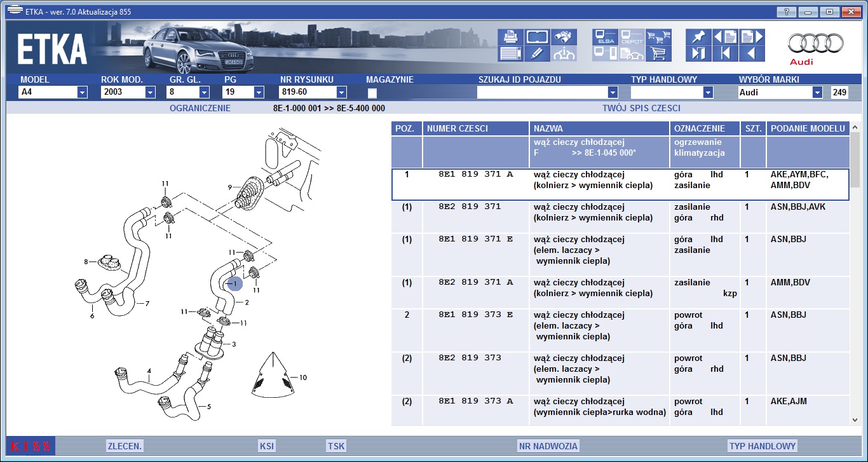Click the help question mark button
The image size is (868, 462).
(787, 11)
